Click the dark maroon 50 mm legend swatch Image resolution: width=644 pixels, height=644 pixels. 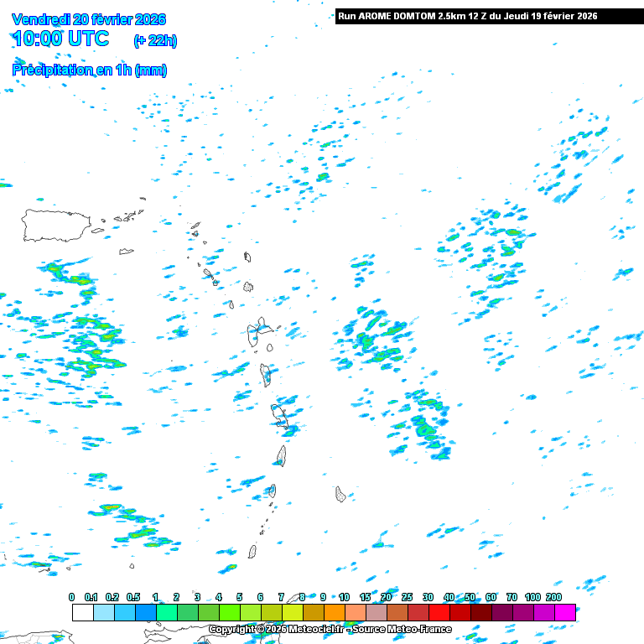click(480, 612)
